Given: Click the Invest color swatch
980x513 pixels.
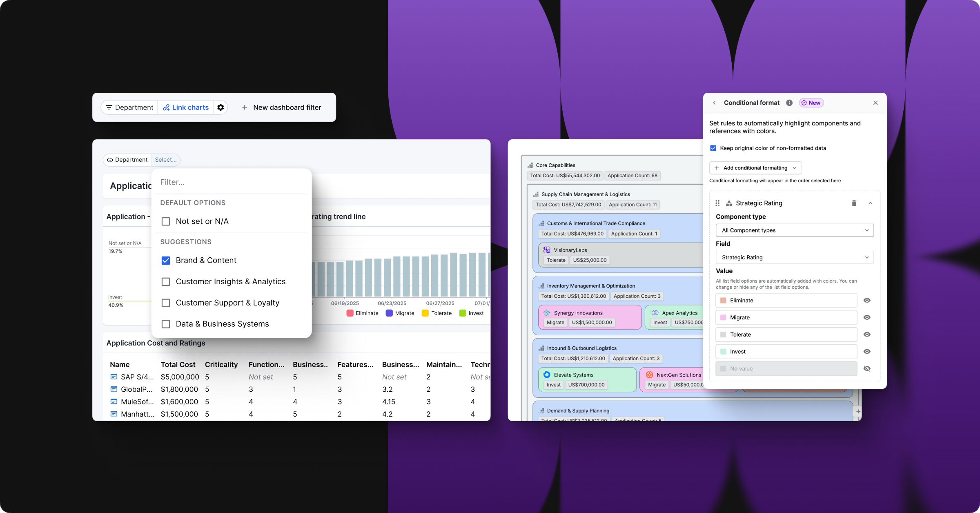Looking at the screenshot, I should (723, 352).
